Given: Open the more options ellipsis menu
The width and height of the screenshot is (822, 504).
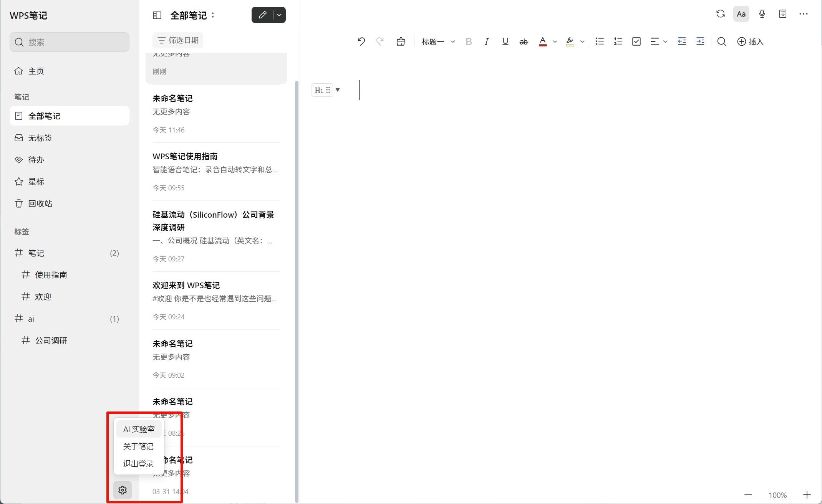Looking at the screenshot, I should [804, 14].
